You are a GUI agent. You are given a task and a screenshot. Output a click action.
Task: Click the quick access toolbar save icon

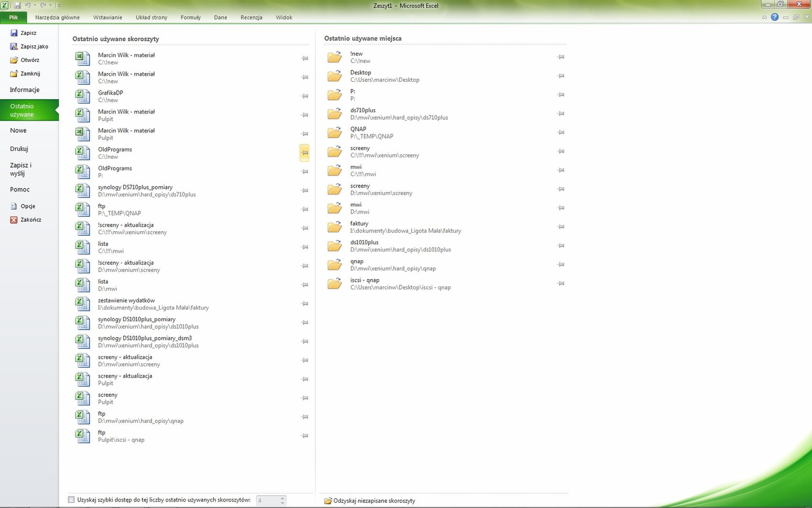[x=17, y=5]
